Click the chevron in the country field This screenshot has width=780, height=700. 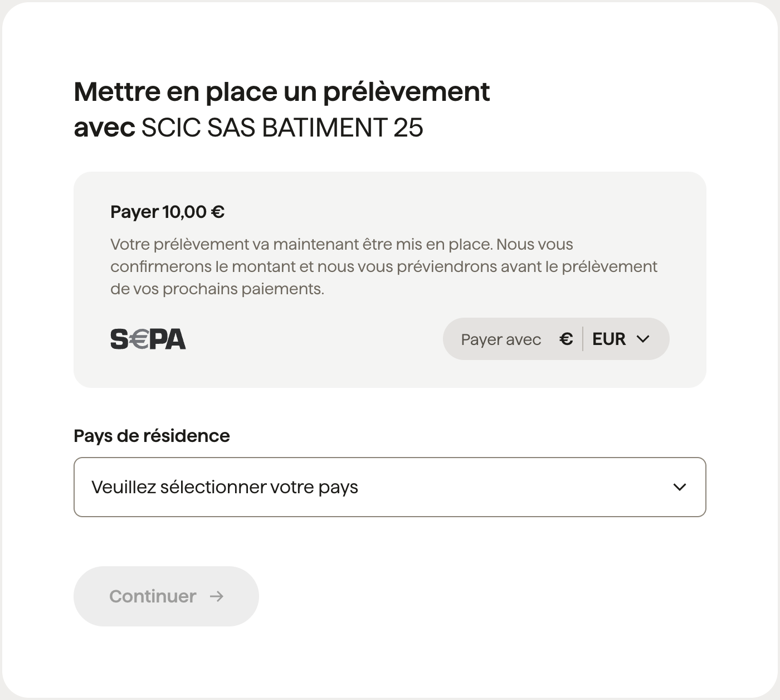click(679, 487)
